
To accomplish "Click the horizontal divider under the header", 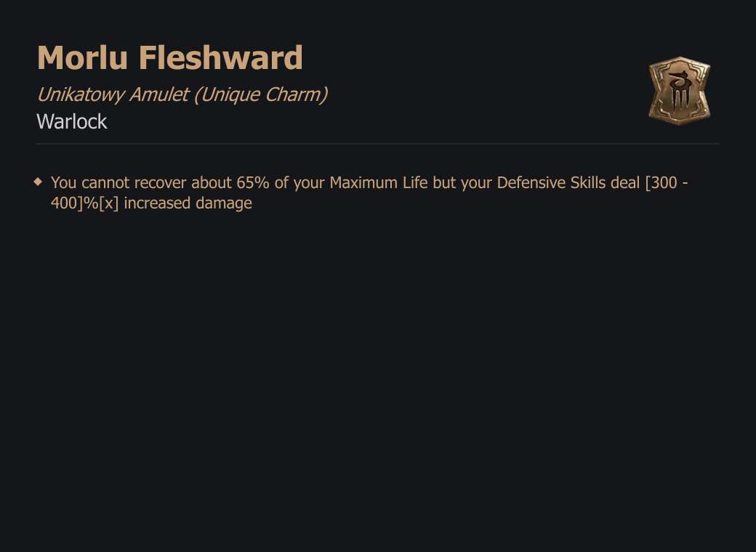I will pyautogui.click(x=378, y=144).
